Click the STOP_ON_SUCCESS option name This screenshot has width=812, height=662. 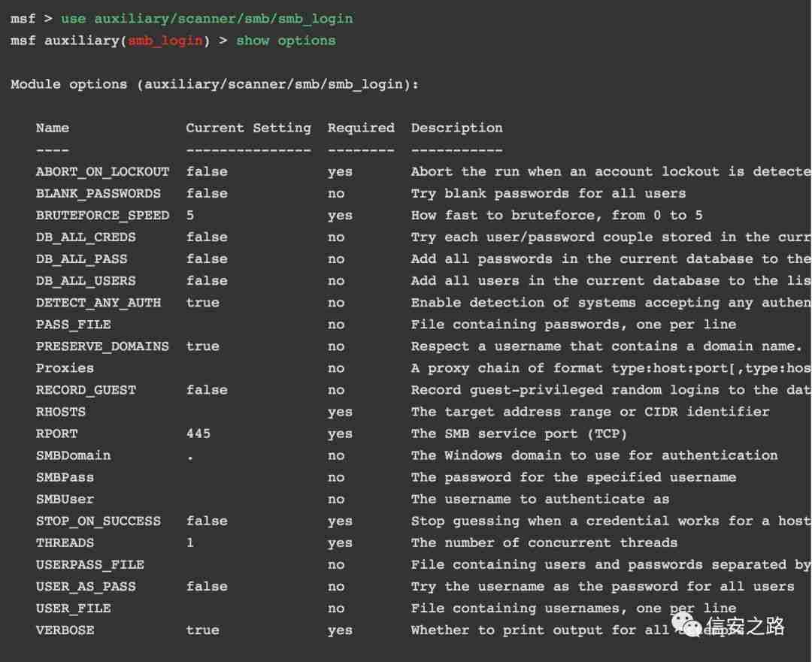click(x=98, y=521)
